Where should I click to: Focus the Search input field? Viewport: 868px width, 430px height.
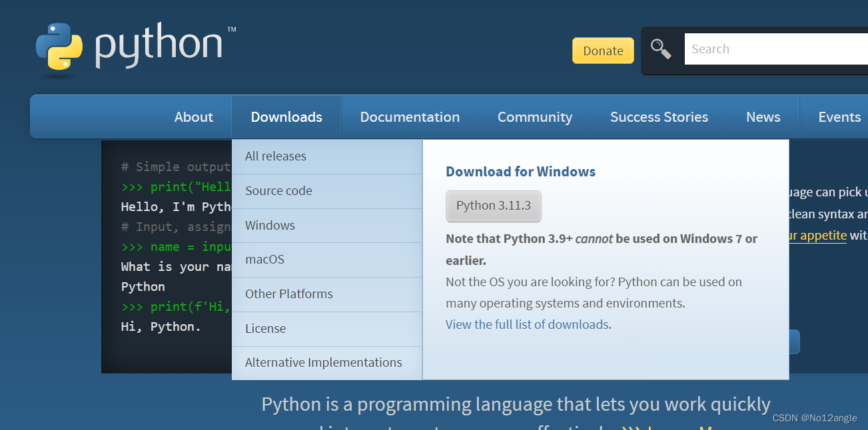point(776,49)
